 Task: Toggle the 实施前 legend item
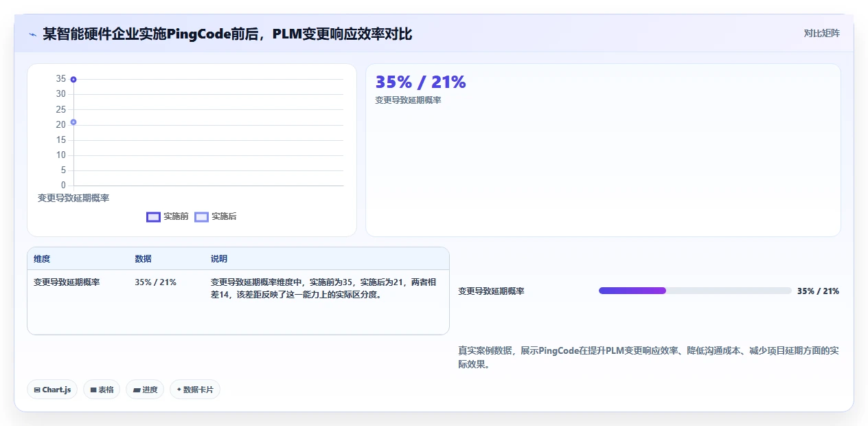click(x=168, y=216)
